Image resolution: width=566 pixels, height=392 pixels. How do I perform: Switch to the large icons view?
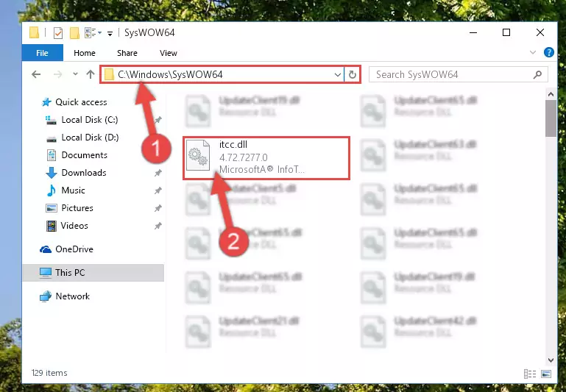[x=546, y=374]
